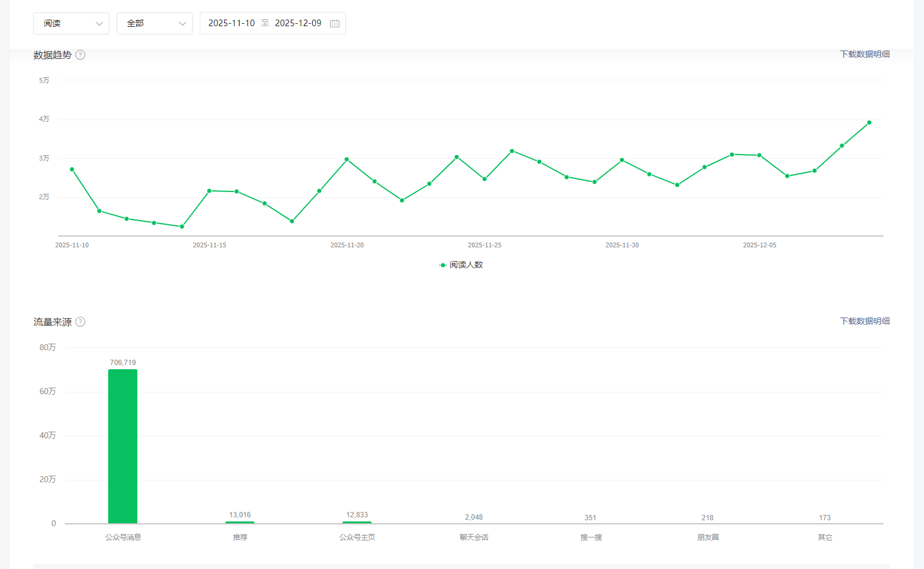The image size is (924, 569).
Task: Click the 公众号消息 bar with 706,719
Action: click(x=122, y=446)
